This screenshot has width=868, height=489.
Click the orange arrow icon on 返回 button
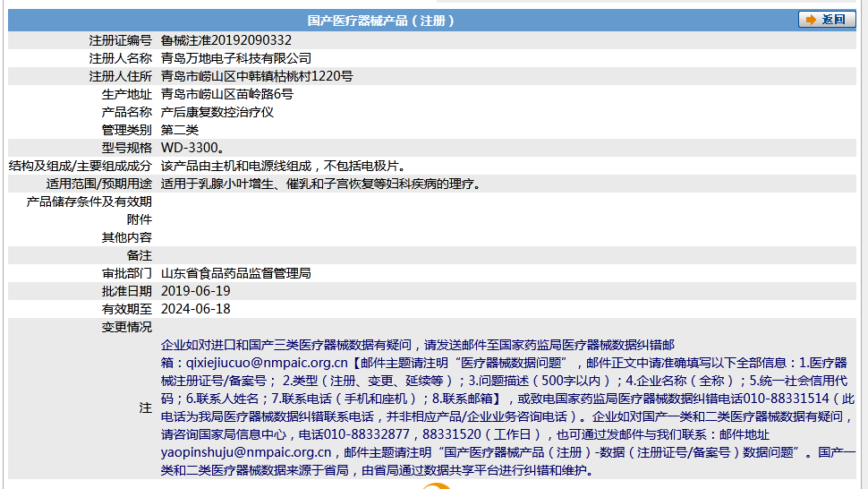[811, 20]
